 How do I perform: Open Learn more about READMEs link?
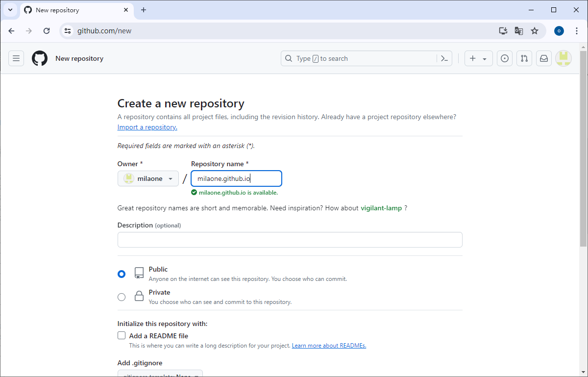(x=329, y=346)
